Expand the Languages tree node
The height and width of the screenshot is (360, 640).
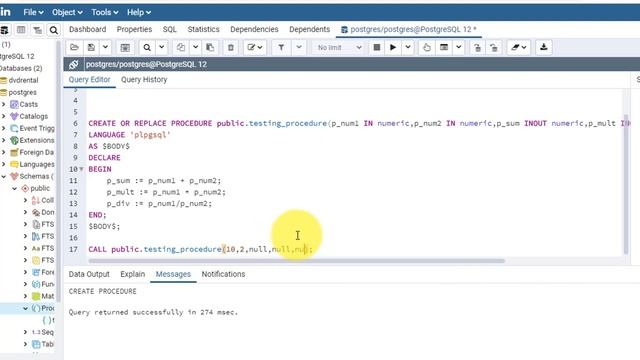click(x=4, y=164)
